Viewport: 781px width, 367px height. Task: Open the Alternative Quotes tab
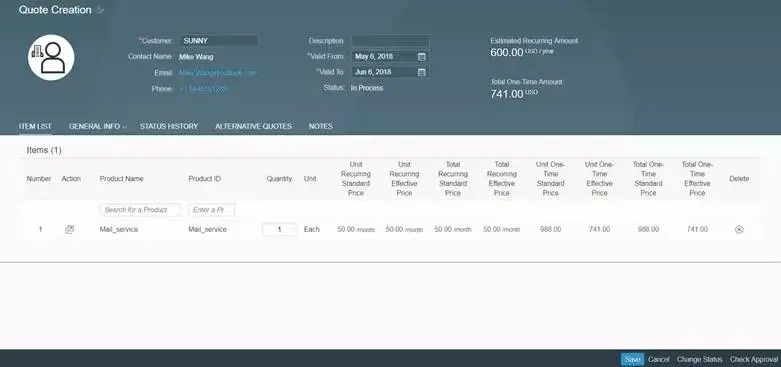coord(254,126)
